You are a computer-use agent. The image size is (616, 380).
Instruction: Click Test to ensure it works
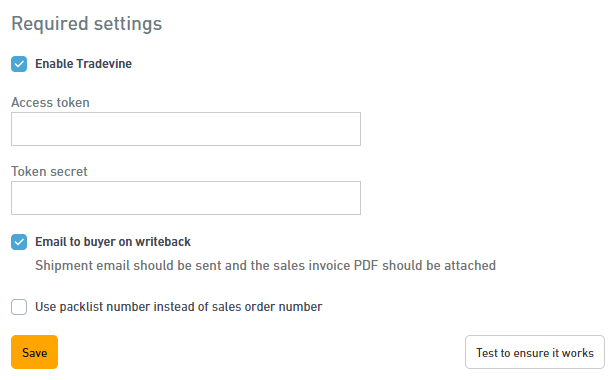[x=535, y=352]
